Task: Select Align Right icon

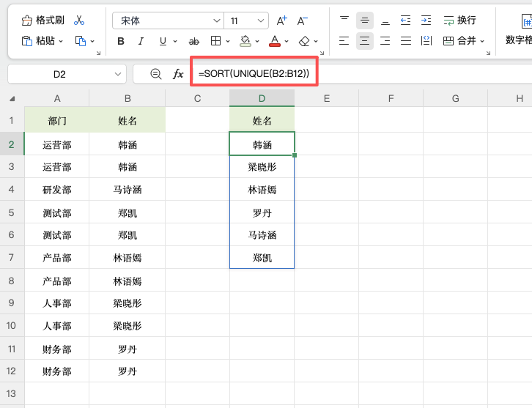Action: 385,41
